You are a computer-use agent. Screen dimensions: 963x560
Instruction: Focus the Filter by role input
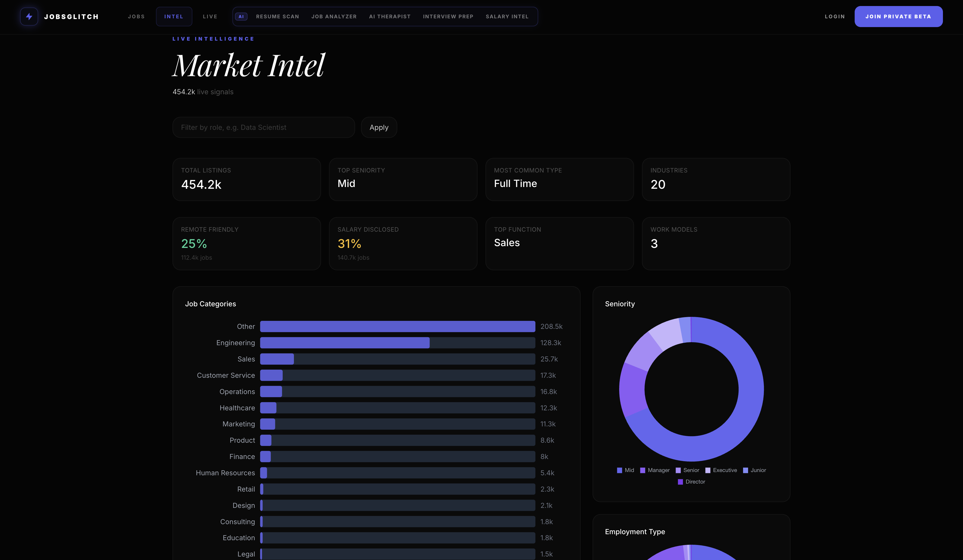(x=263, y=127)
